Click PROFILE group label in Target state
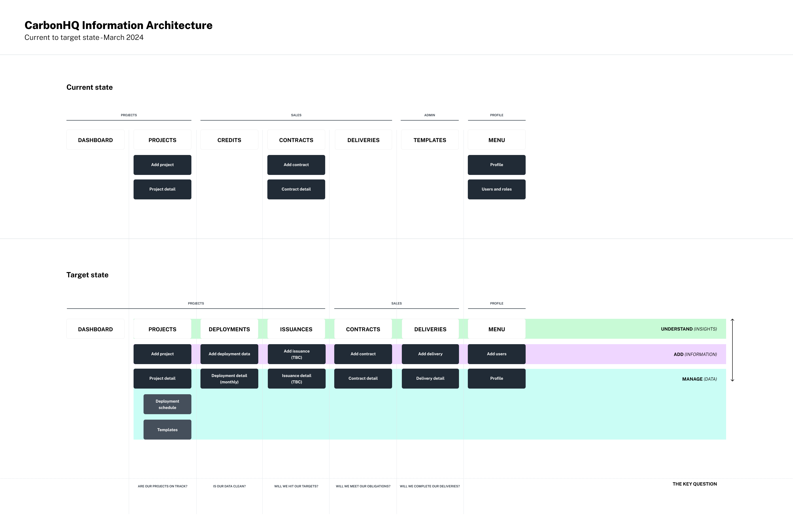The width and height of the screenshot is (793, 532). point(497,304)
